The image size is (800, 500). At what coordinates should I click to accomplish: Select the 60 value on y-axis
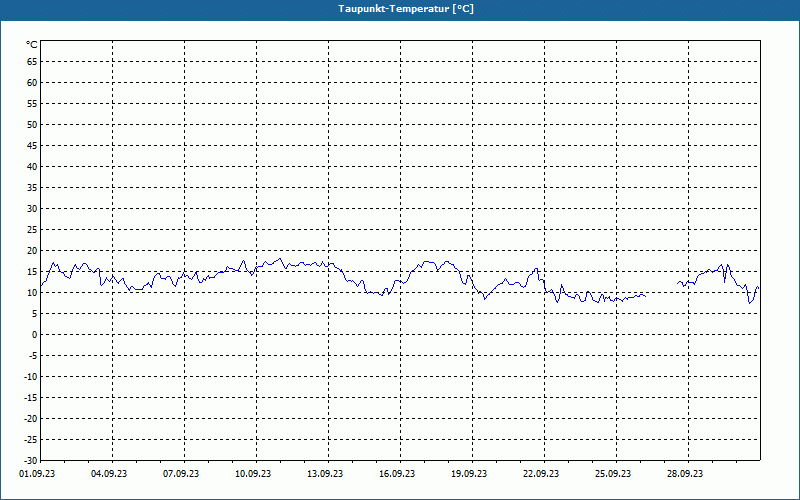(x=32, y=82)
